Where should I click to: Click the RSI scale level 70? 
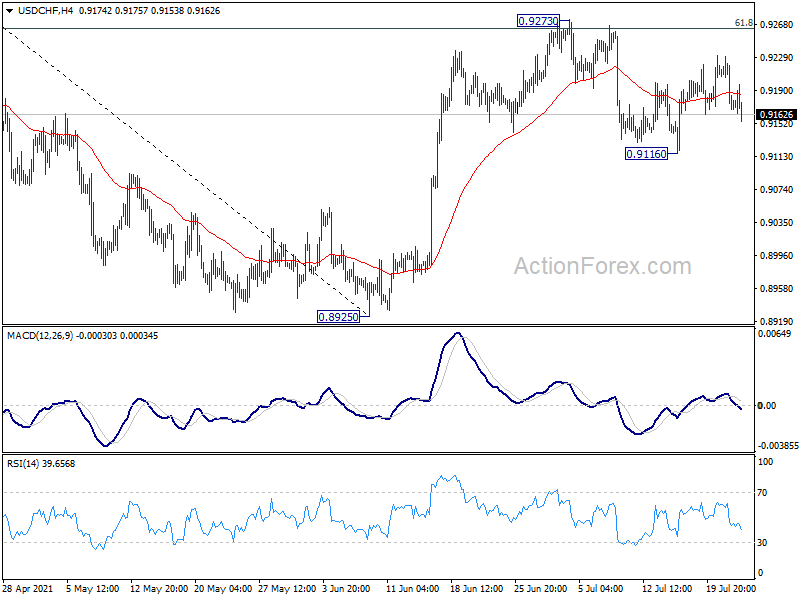762,493
